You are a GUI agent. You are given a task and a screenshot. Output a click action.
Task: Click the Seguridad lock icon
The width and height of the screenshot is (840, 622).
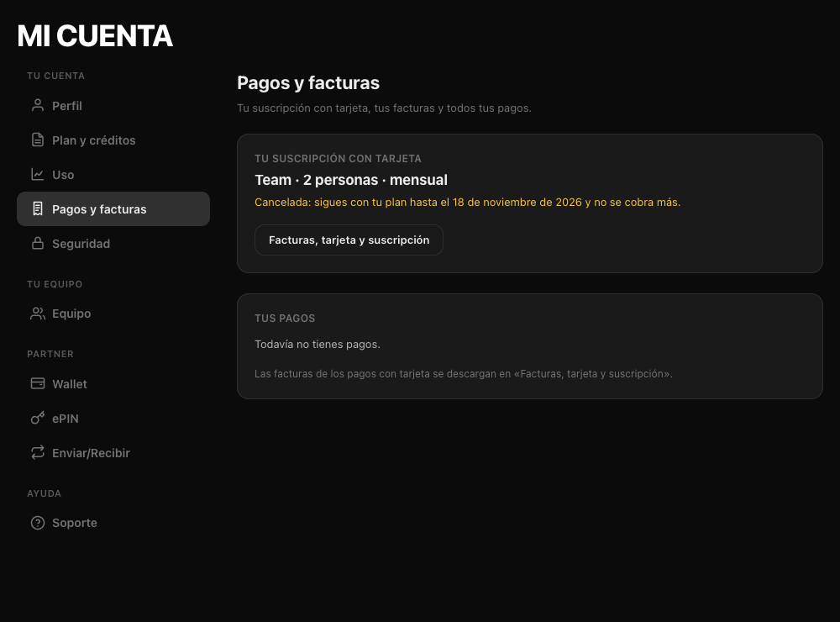point(38,243)
